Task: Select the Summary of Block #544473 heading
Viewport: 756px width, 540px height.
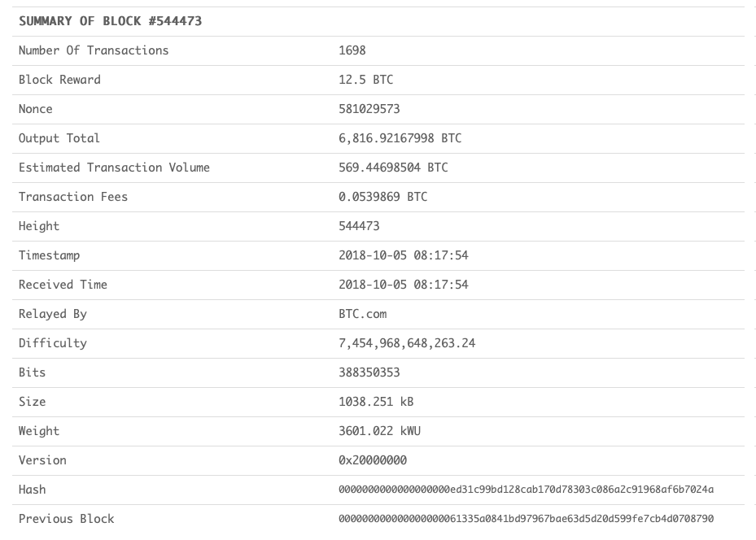Action: pyautogui.click(x=110, y=21)
